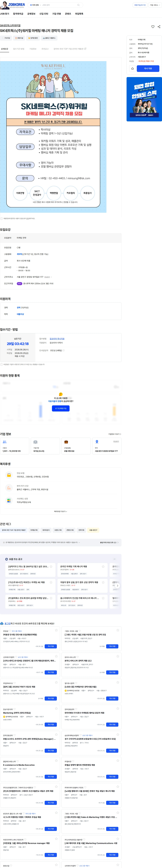The height and width of the screenshot is (868, 162).
Task: Click the 되면 창업 안돼도 스펙 ad banner
Action: [x=144, y=99]
